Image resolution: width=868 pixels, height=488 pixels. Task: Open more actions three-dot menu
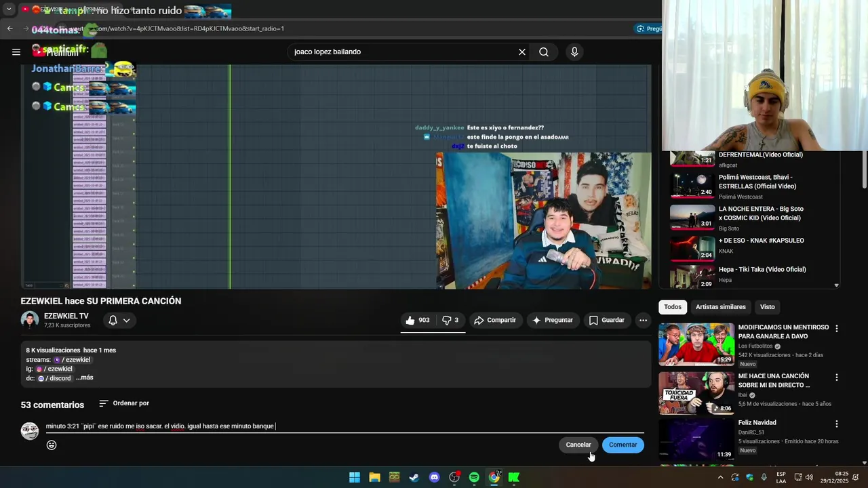(643, 320)
